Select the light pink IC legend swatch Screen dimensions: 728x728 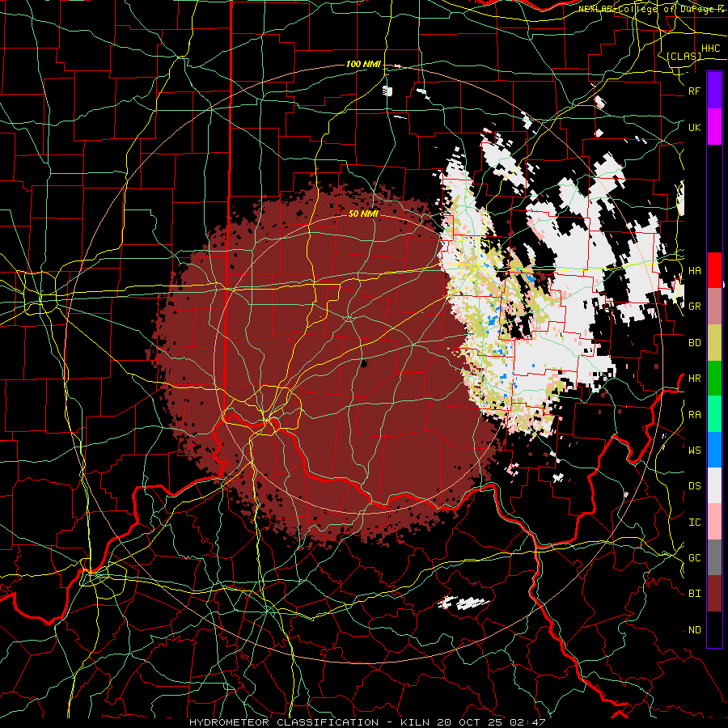tap(714, 522)
